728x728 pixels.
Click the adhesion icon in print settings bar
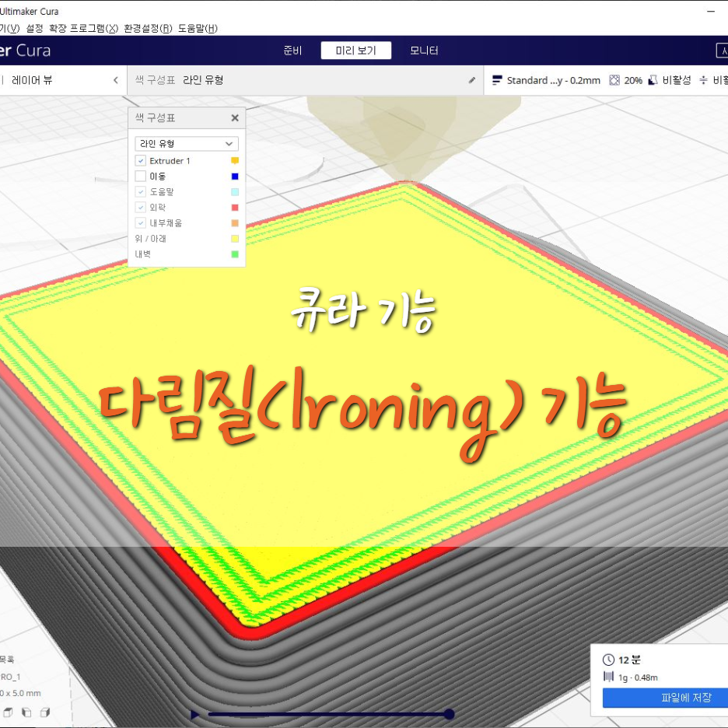pos(703,80)
